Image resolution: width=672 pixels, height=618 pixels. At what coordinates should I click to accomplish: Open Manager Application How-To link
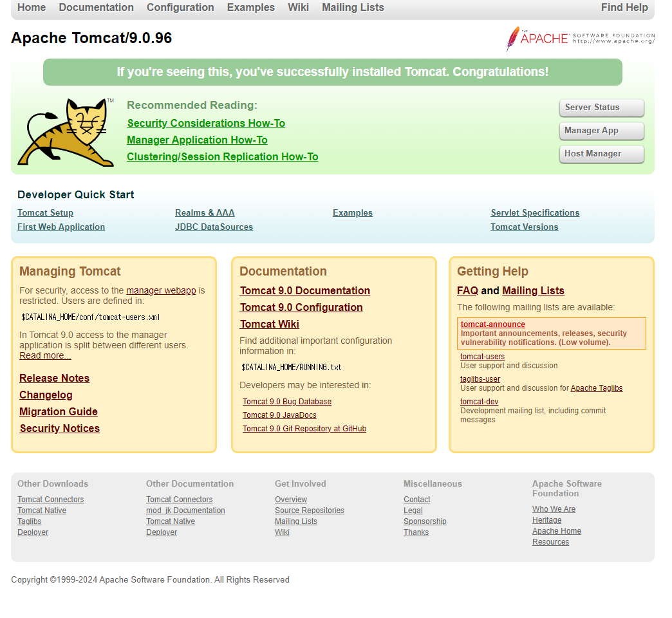point(197,140)
